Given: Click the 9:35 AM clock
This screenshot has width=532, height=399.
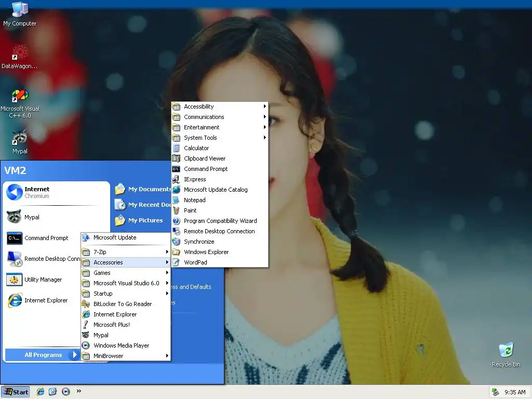Looking at the screenshot, I should pos(515,392).
